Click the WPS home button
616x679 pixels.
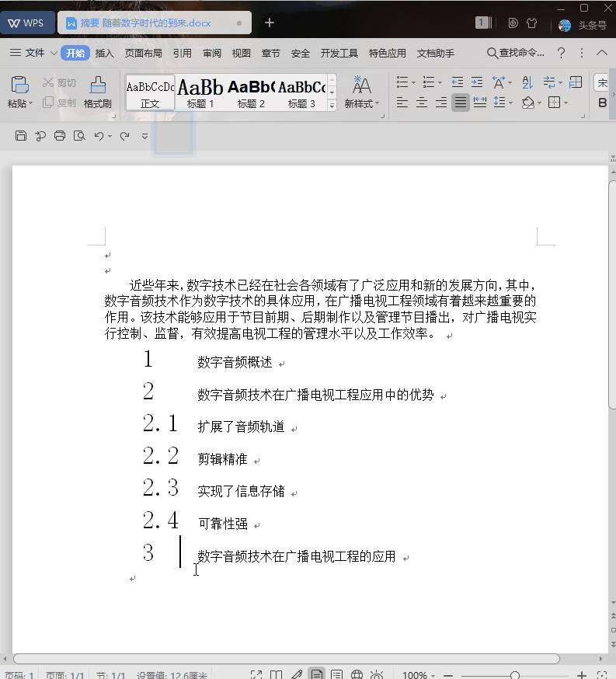(27, 23)
